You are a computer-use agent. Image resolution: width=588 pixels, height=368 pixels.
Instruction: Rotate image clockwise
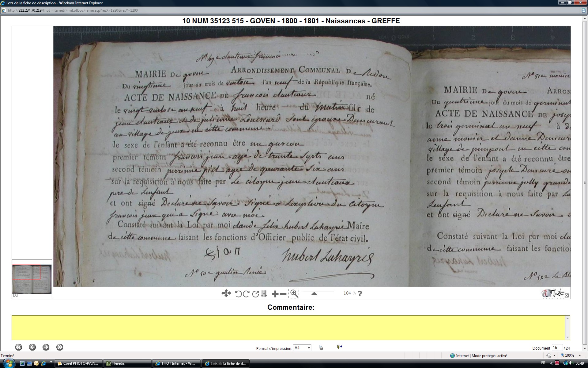pyautogui.click(x=246, y=294)
